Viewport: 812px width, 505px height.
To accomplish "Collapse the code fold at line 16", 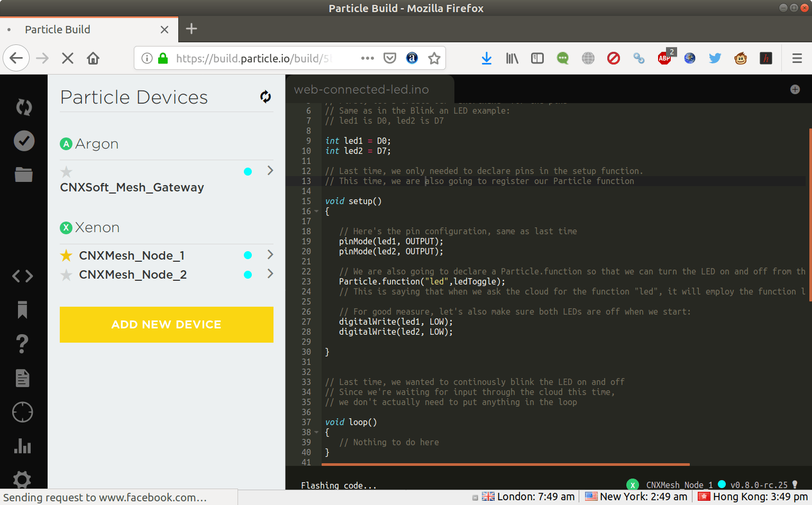I will pos(316,210).
